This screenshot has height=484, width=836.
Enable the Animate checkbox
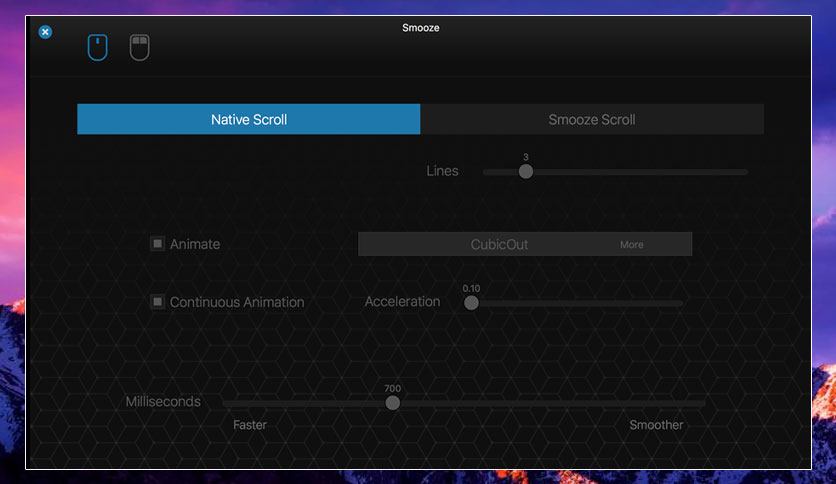pos(157,244)
